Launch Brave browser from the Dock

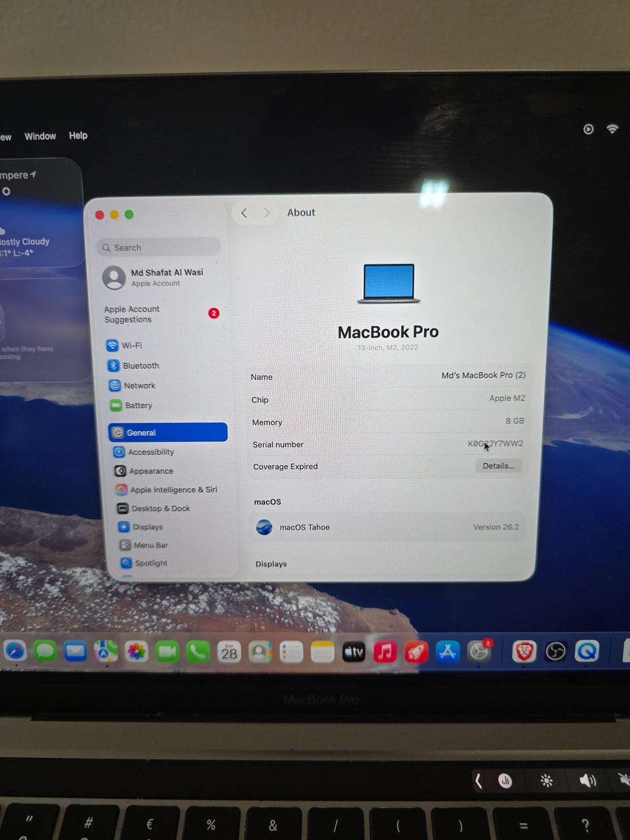pos(524,651)
